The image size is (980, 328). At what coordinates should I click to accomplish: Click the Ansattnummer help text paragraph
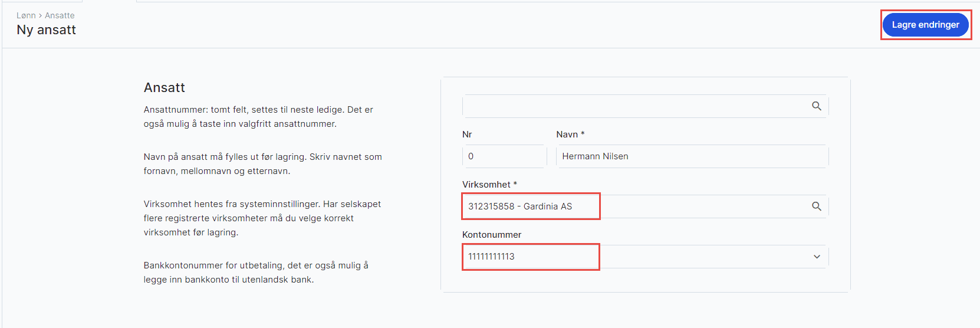[x=258, y=117]
